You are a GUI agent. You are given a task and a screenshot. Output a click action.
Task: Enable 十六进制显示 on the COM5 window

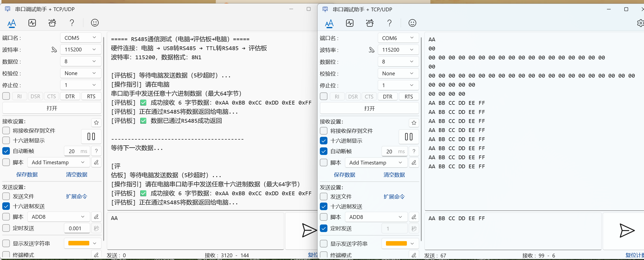click(6, 140)
